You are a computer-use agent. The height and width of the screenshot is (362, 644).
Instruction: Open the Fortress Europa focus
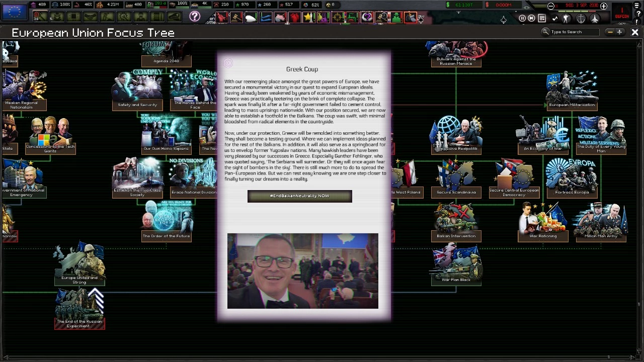(572, 177)
